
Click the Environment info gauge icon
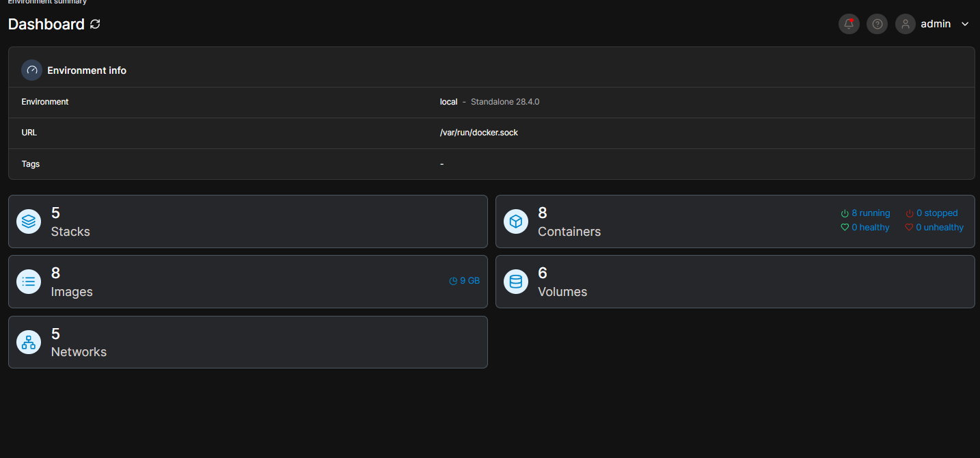pos(31,70)
